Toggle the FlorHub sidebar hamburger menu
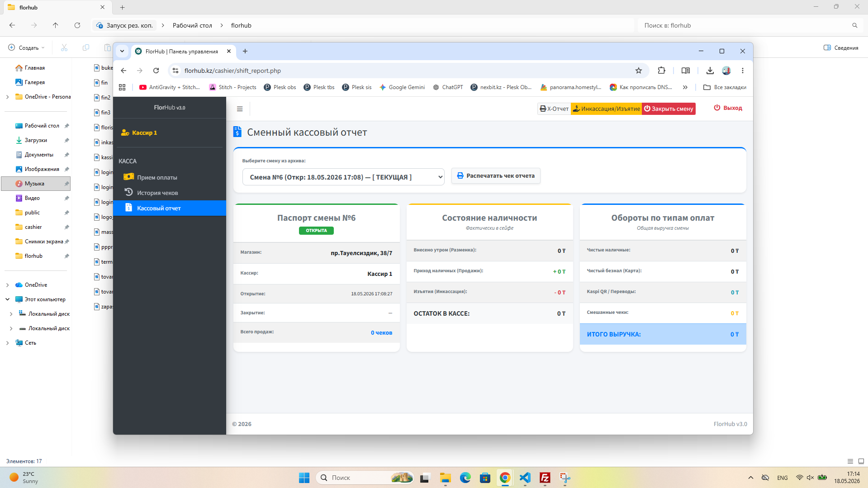The width and height of the screenshot is (868, 488). (240, 109)
